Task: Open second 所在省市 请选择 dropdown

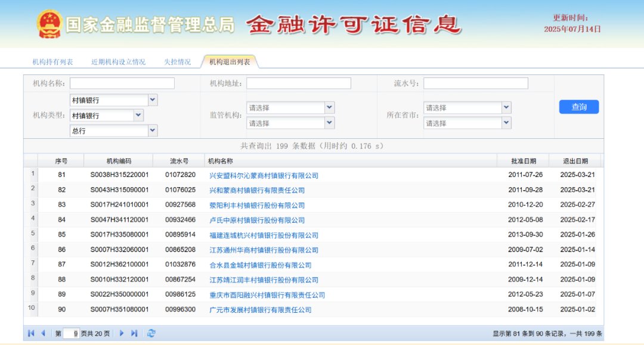Action: pyautogui.click(x=506, y=123)
